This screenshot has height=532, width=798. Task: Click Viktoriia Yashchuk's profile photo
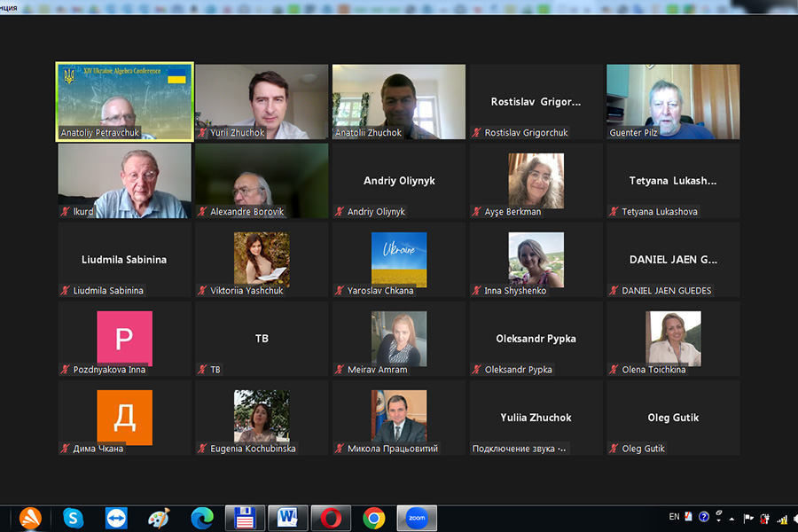(262, 260)
